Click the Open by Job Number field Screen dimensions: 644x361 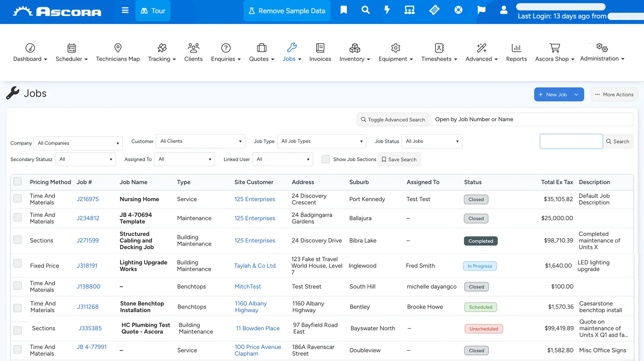tap(532, 119)
